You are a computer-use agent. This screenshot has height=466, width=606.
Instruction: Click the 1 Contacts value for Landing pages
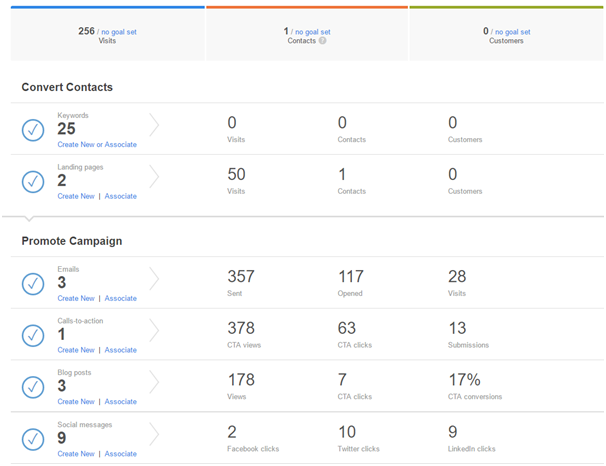342,175
